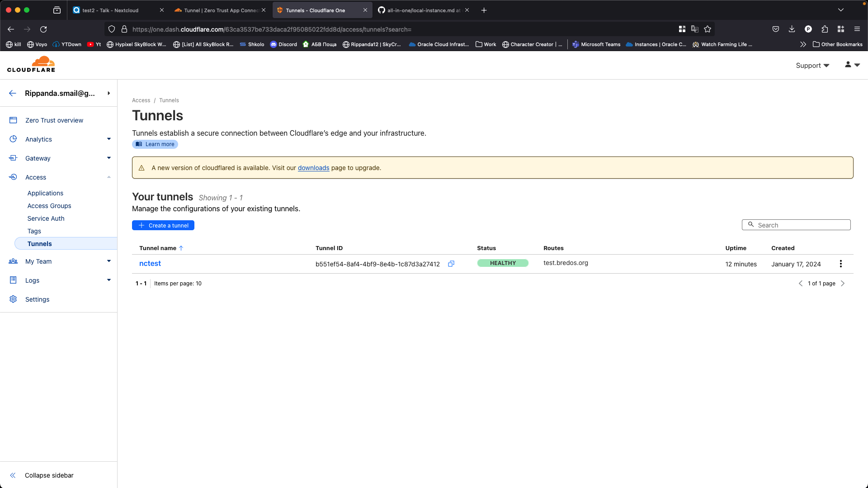This screenshot has height=488, width=868.
Task: Expand the Analytics sidebar section
Action: point(109,139)
